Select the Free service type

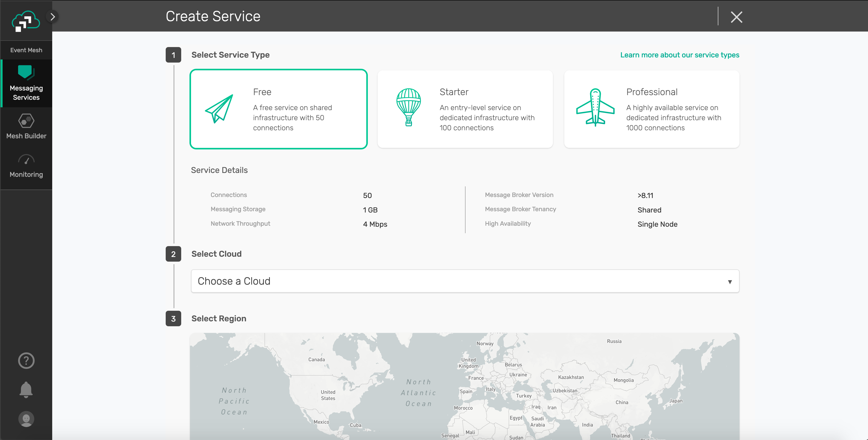pos(278,109)
